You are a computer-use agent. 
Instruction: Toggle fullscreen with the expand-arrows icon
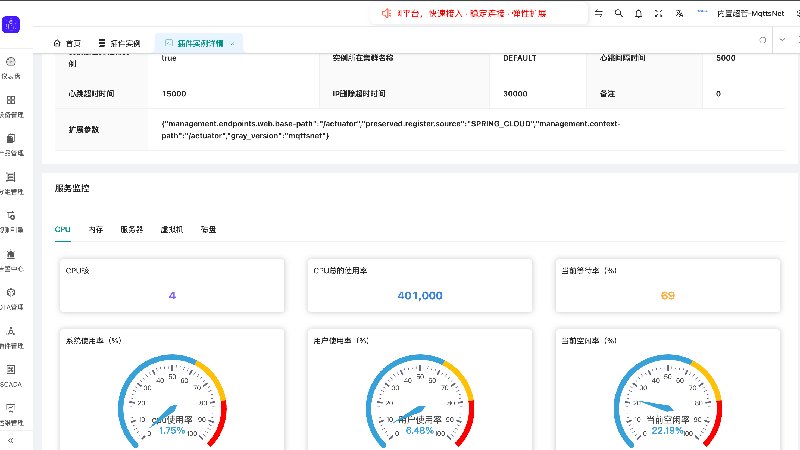658,13
